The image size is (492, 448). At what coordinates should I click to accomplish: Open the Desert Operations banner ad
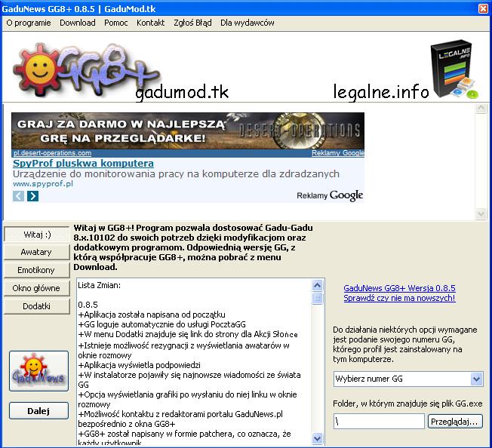[x=187, y=130]
